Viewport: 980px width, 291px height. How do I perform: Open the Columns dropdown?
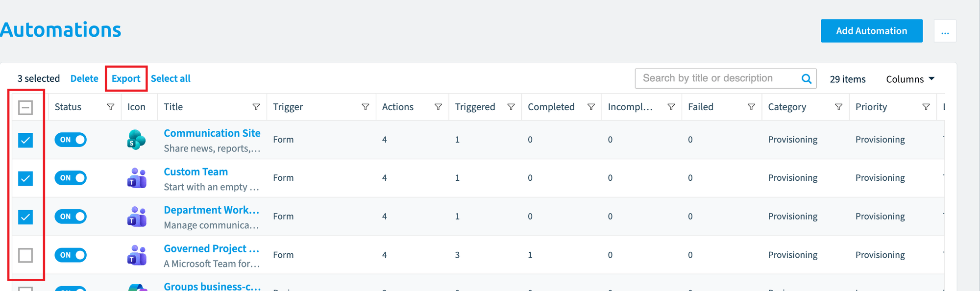coord(910,79)
